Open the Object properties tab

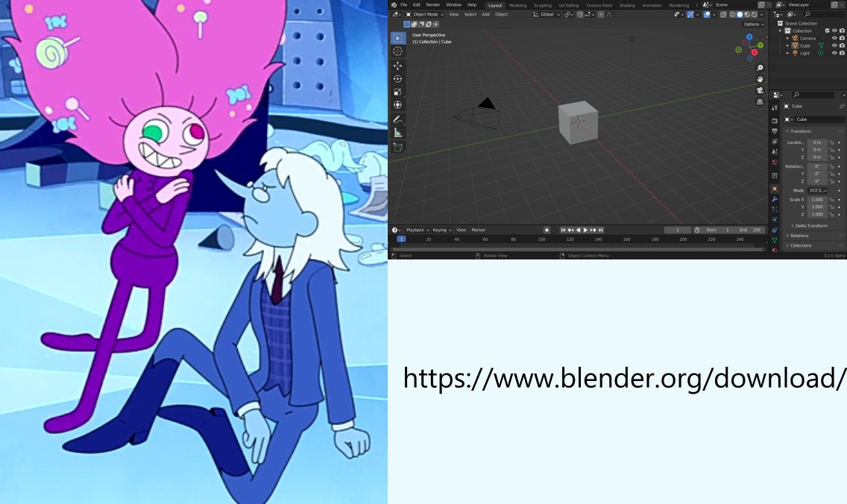(775, 189)
